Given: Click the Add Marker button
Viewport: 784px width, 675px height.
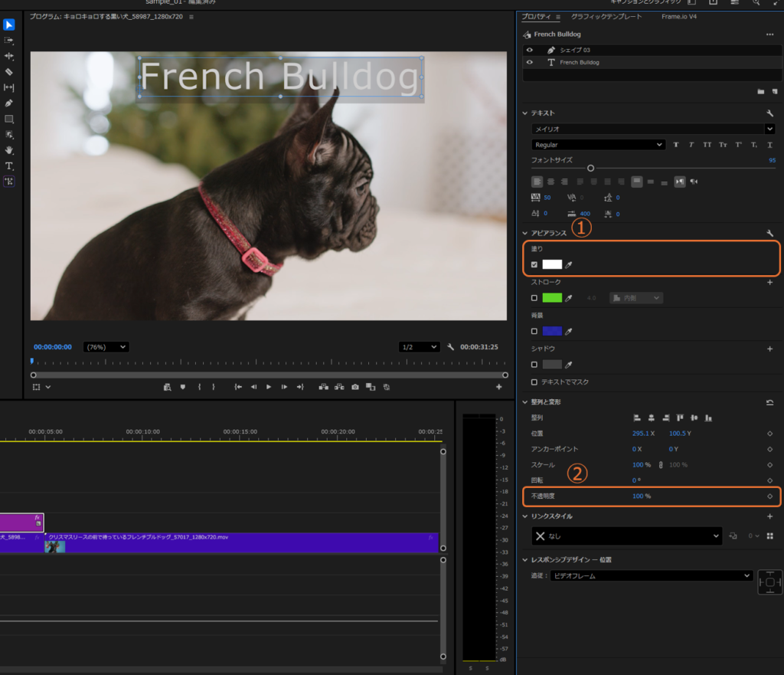Looking at the screenshot, I should 183,387.
